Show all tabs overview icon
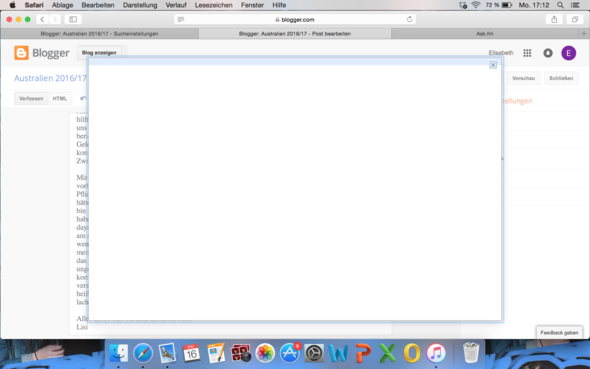Viewport: 590px width, 369px height. click(x=575, y=19)
